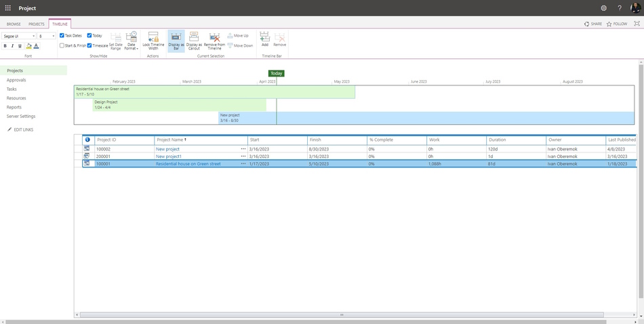
Task: Click the 1,088h work cell
Action: click(x=457, y=164)
